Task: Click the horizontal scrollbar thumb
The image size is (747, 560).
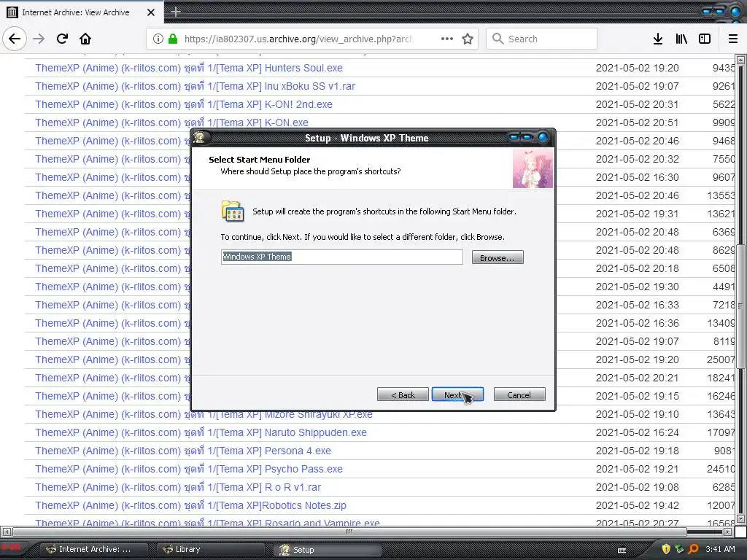Action: point(349,532)
